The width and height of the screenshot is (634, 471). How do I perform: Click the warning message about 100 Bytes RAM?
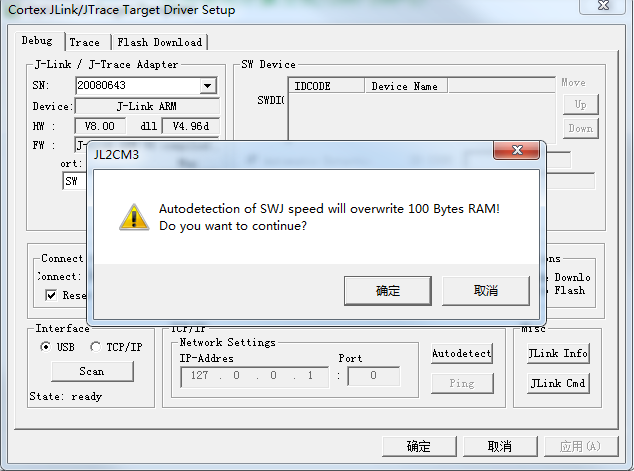(x=329, y=217)
